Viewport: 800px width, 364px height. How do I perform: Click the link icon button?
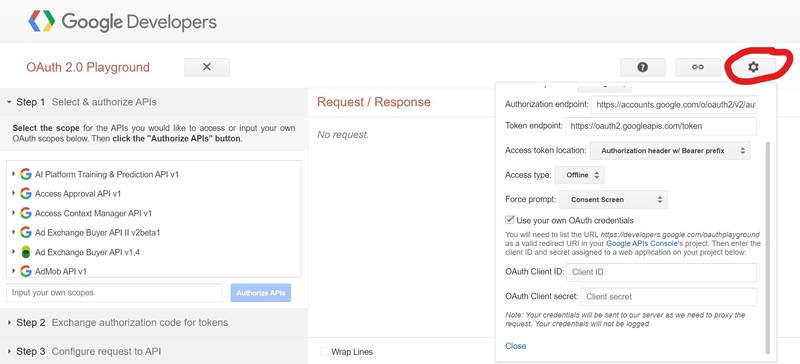coord(698,67)
